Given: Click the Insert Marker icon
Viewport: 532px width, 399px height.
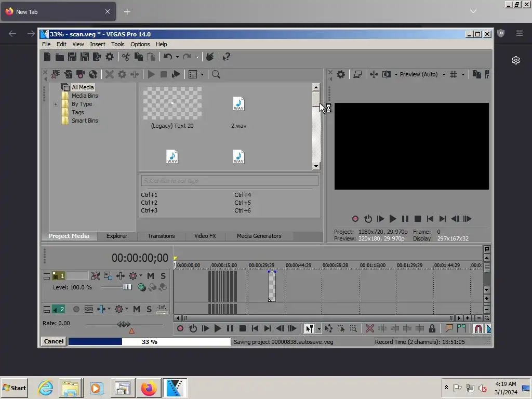Looking at the screenshot, I should point(449,328).
